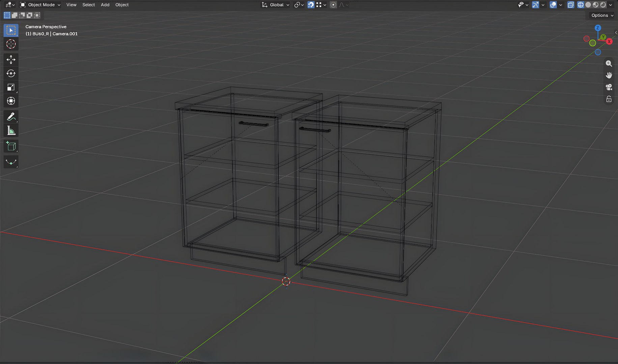Open the Options dropdown
The height and width of the screenshot is (364, 618).
(602, 16)
